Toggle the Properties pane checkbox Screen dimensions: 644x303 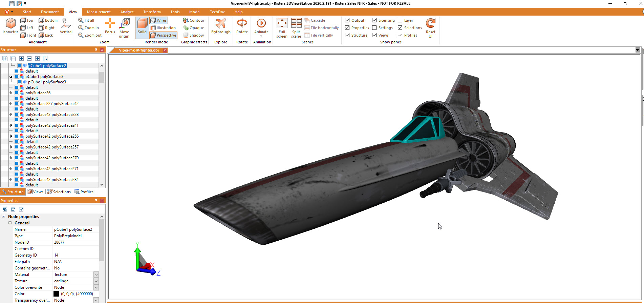(347, 28)
